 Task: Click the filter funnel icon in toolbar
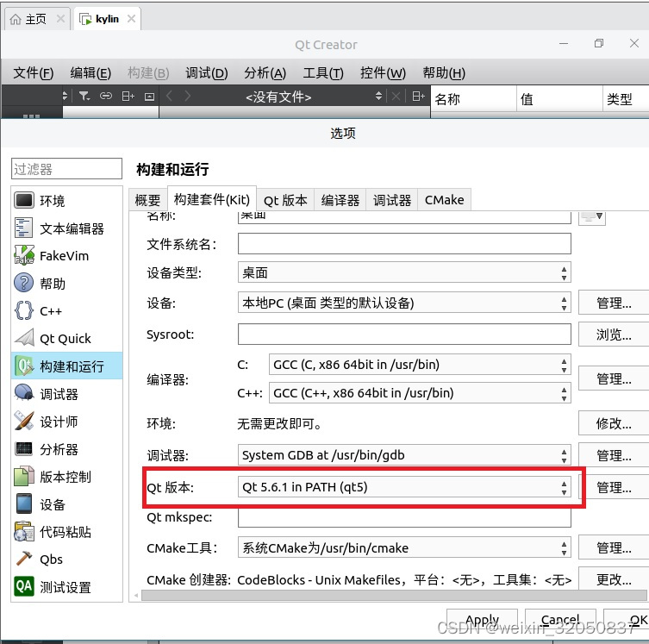pyautogui.click(x=84, y=96)
